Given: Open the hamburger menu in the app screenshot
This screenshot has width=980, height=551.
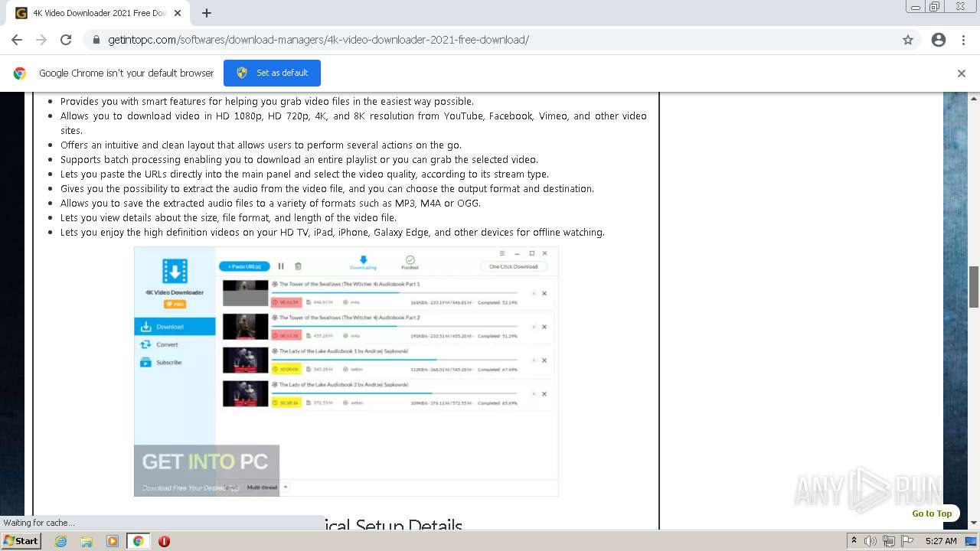Looking at the screenshot, I should pos(502,253).
